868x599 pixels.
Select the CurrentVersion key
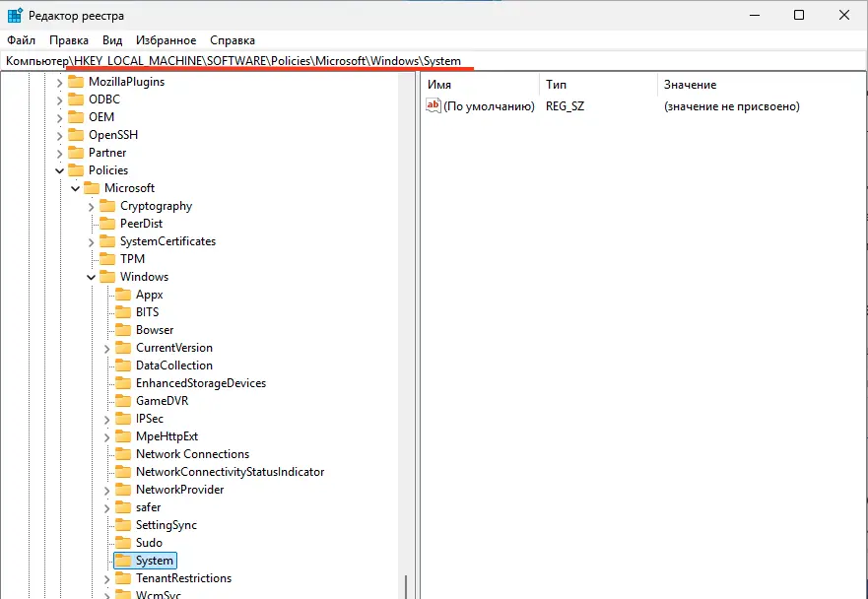(174, 348)
